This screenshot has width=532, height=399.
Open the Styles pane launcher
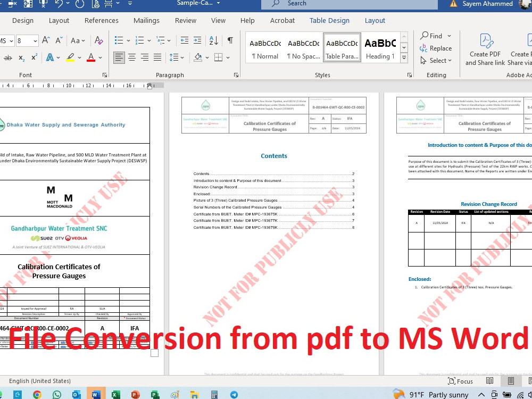[x=410, y=75]
